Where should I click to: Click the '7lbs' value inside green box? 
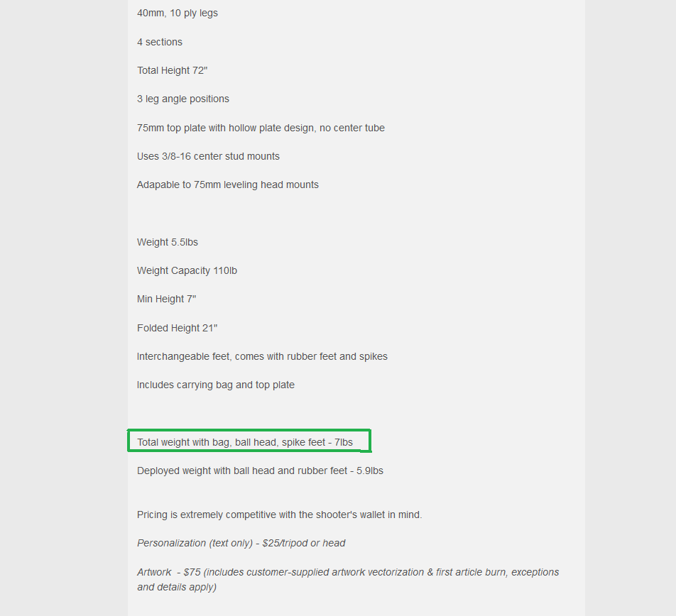(344, 442)
